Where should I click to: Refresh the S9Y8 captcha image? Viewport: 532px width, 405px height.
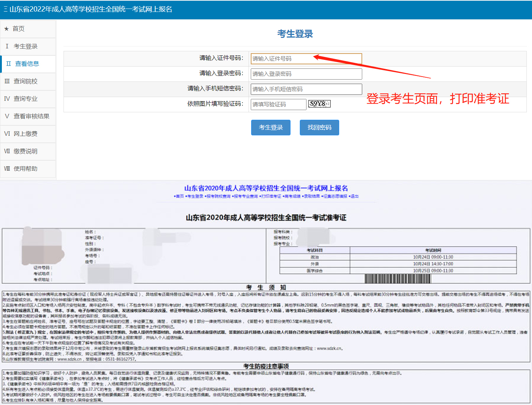pyautogui.click(x=319, y=104)
